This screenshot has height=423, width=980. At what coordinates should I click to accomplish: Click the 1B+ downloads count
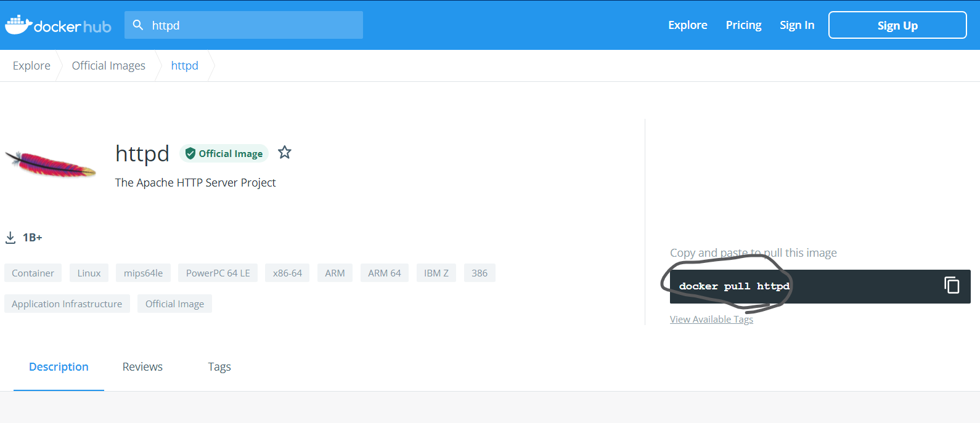[33, 238]
